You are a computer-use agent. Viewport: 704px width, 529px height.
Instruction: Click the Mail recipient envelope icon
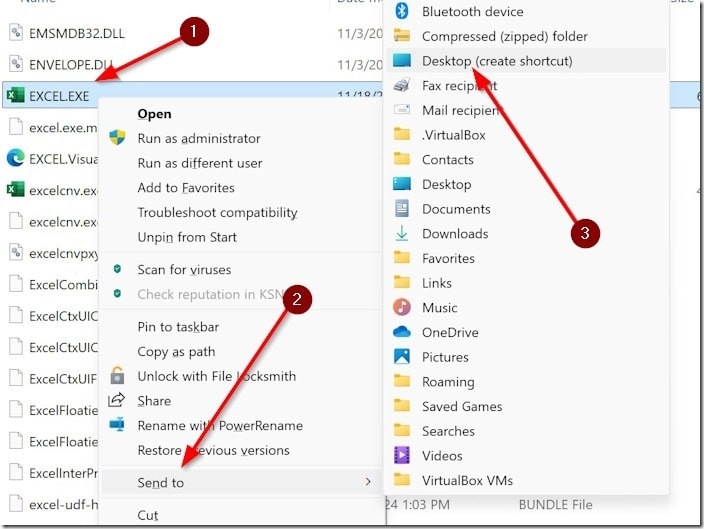point(402,109)
